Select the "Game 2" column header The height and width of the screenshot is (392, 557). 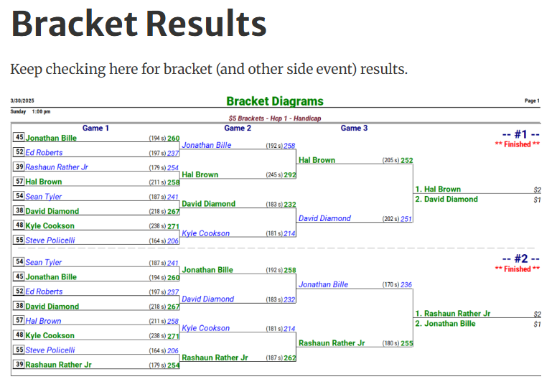point(238,128)
